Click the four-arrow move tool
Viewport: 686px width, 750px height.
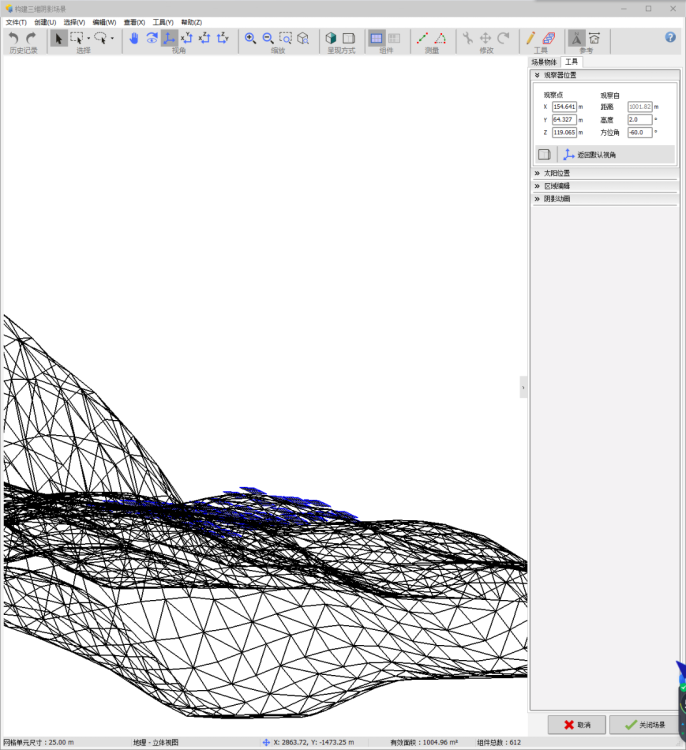tap(486, 38)
